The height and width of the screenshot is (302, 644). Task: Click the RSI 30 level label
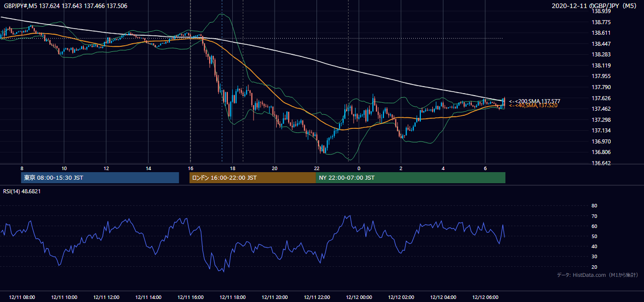pos(594,257)
